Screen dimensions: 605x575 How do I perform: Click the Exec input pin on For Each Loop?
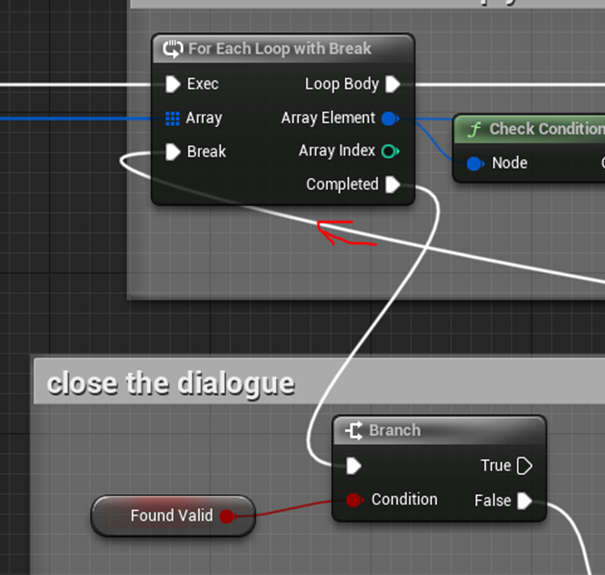[172, 84]
